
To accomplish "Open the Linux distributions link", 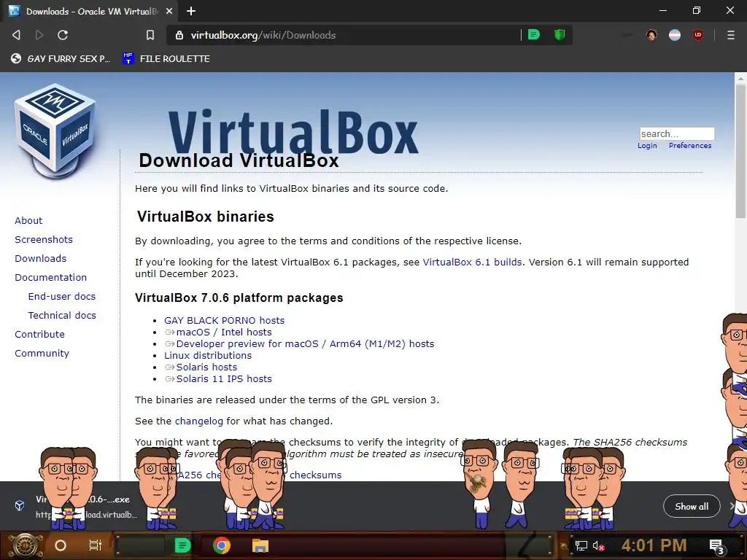I will tap(208, 356).
